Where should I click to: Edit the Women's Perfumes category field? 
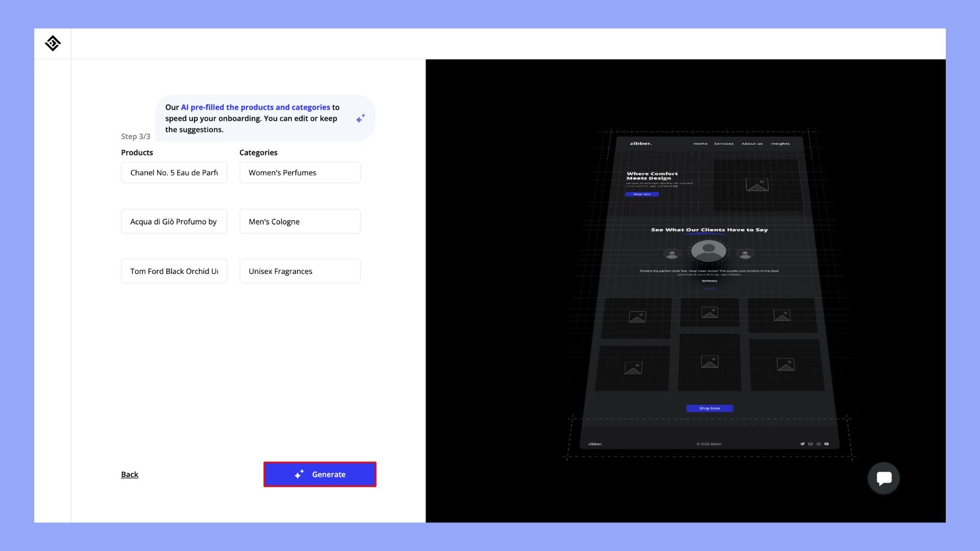[x=300, y=172]
